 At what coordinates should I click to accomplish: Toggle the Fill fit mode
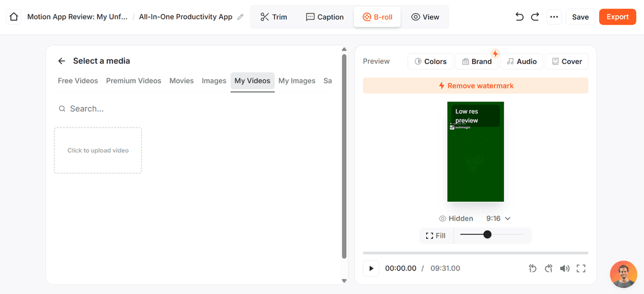(x=436, y=236)
